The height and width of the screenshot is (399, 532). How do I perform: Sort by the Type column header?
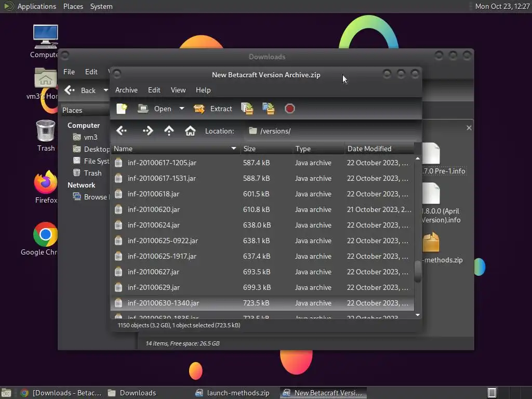click(x=319, y=149)
